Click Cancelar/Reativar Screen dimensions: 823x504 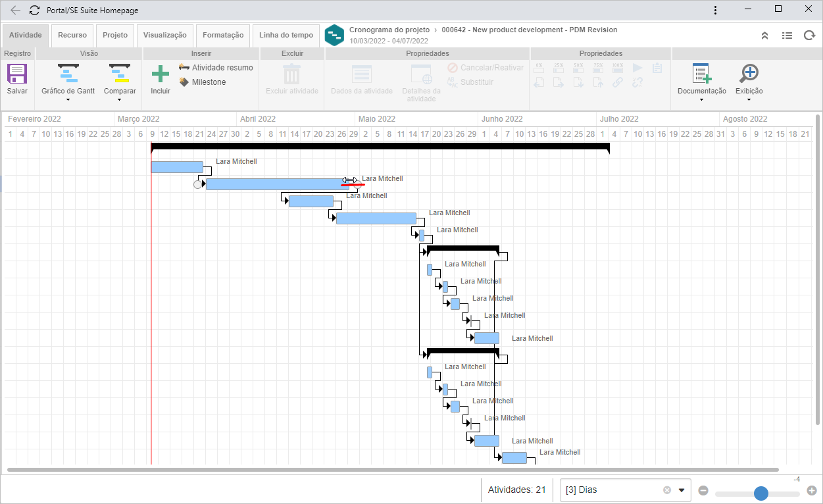point(486,68)
